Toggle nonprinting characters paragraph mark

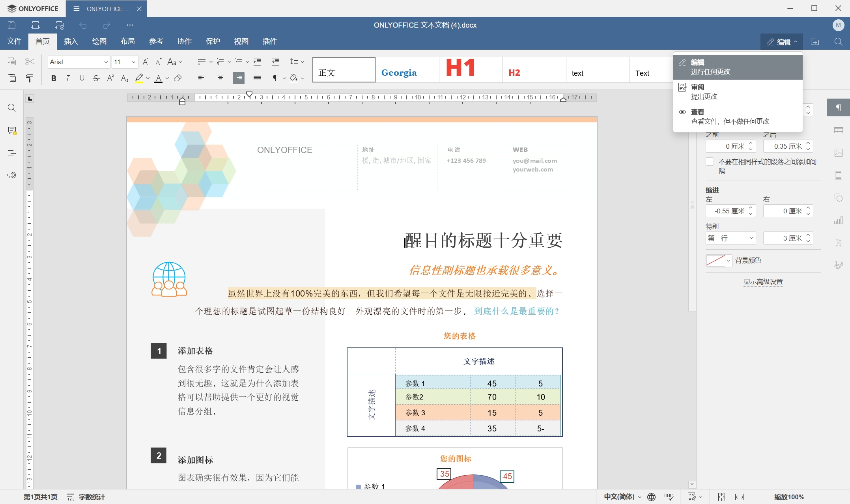pyautogui.click(x=275, y=78)
